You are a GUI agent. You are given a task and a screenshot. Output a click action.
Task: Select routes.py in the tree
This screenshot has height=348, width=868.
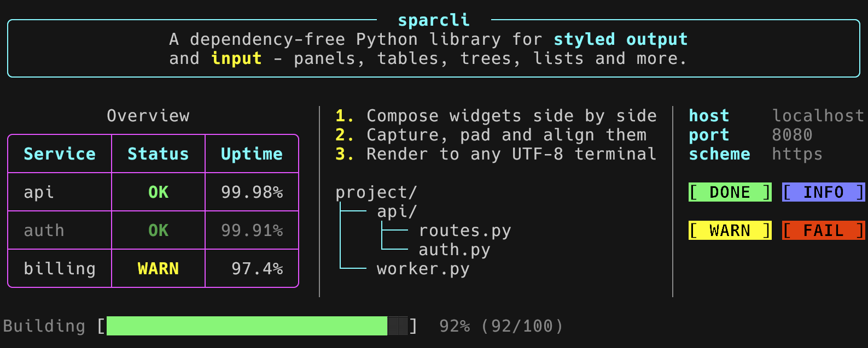coord(465,231)
